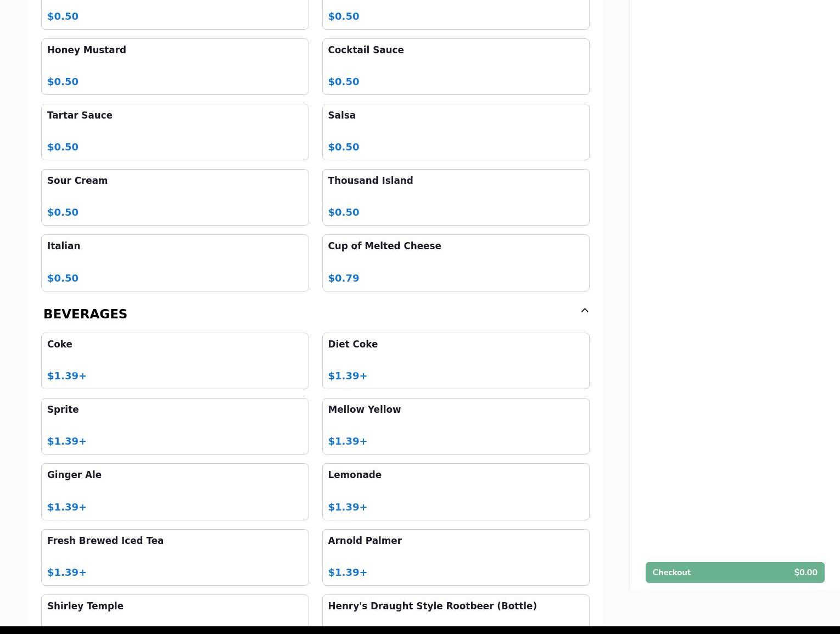
Task: Select the Cocktail Sauce card
Action: (456, 66)
